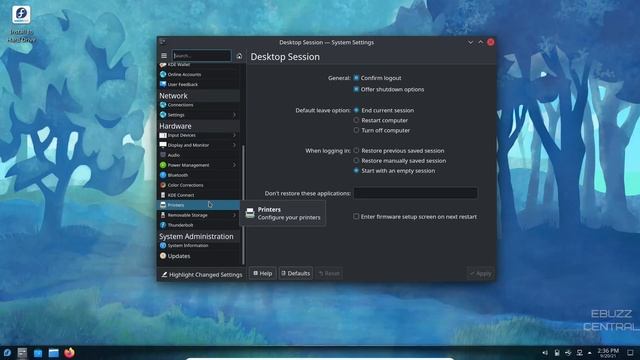Click the Reset button

click(329, 273)
